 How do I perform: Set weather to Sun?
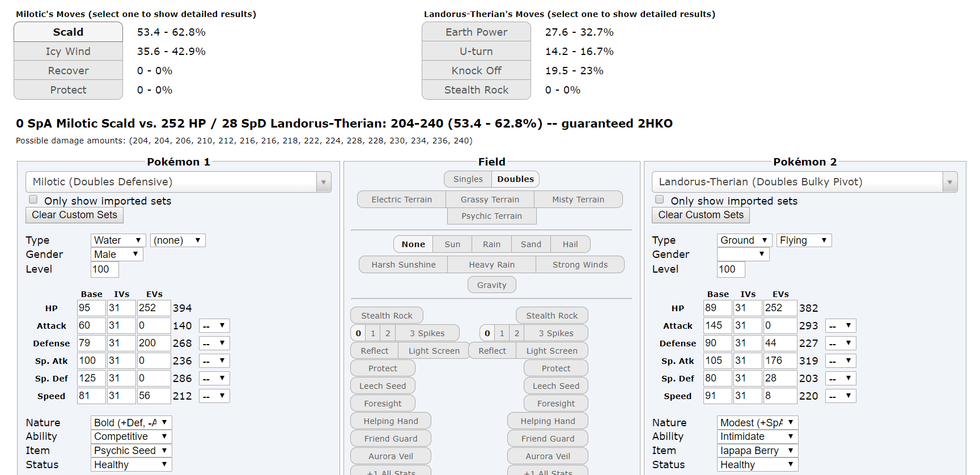pyautogui.click(x=452, y=244)
